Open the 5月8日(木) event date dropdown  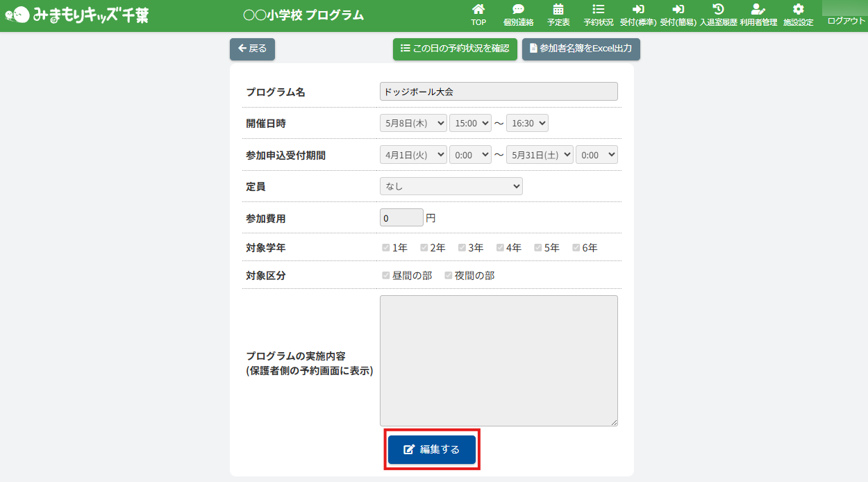tap(413, 123)
